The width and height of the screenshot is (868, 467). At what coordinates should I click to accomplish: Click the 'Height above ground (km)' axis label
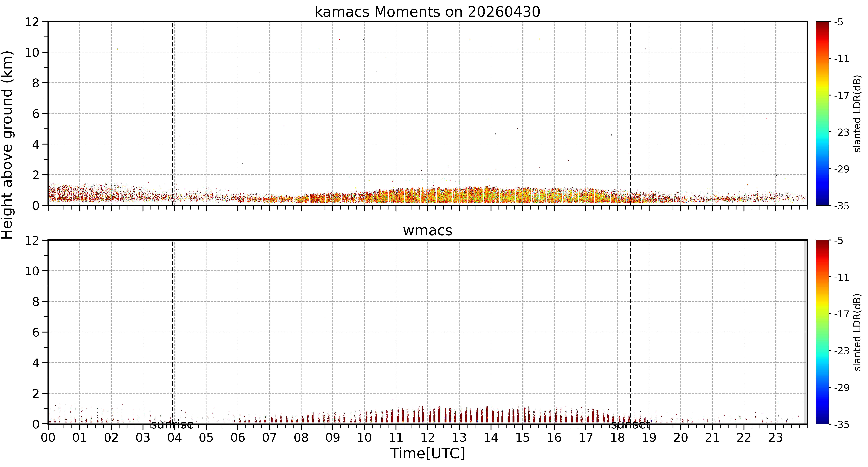[7, 145]
